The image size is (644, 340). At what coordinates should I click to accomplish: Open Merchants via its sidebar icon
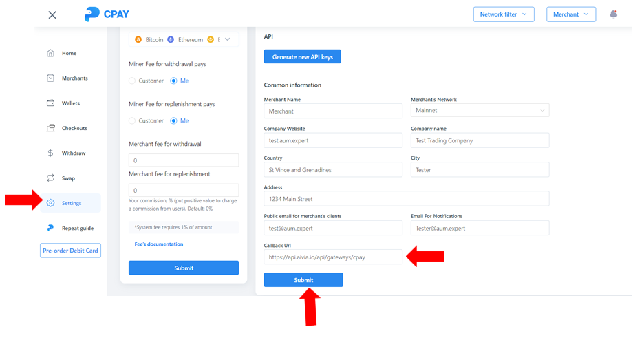[50, 78]
